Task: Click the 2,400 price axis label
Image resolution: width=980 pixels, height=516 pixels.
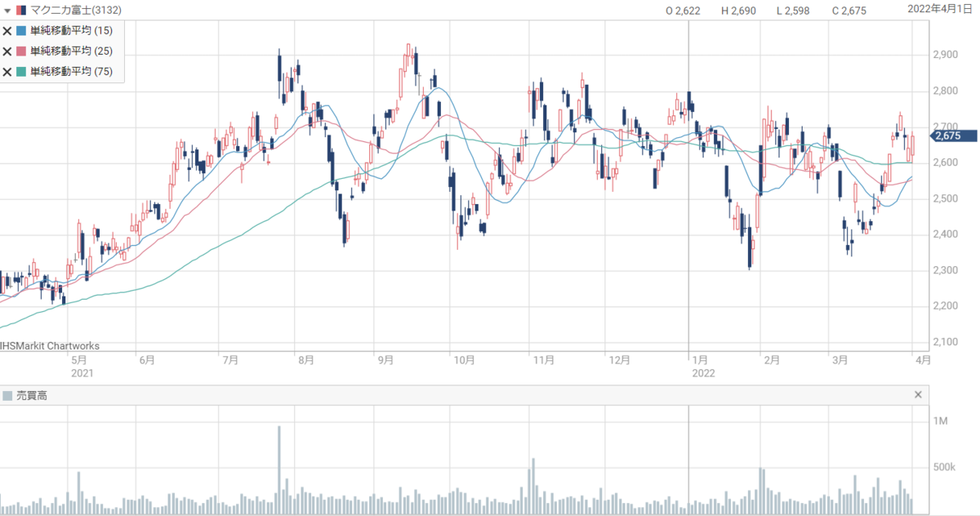Action: [945, 234]
